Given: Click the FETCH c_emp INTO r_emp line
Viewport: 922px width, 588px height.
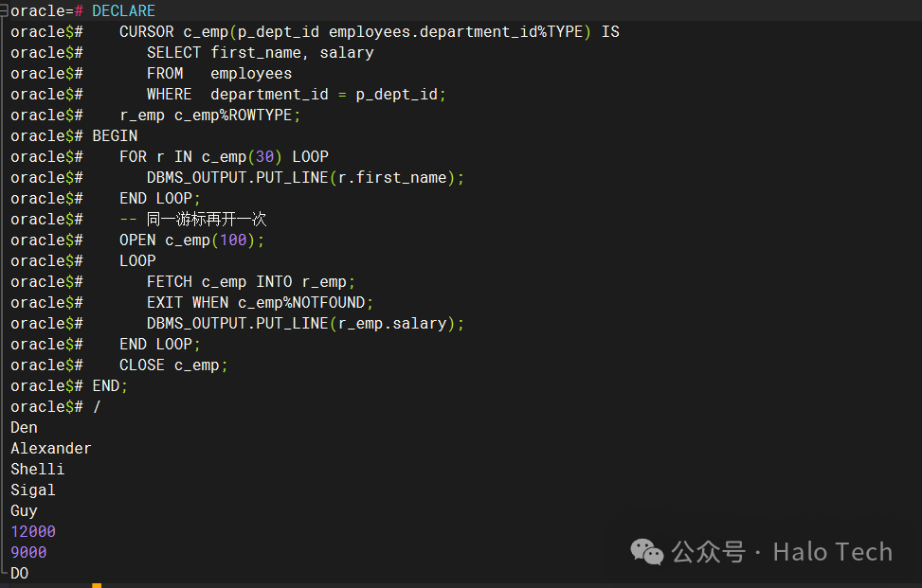Looking at the screenshot, I should (251, 282).
